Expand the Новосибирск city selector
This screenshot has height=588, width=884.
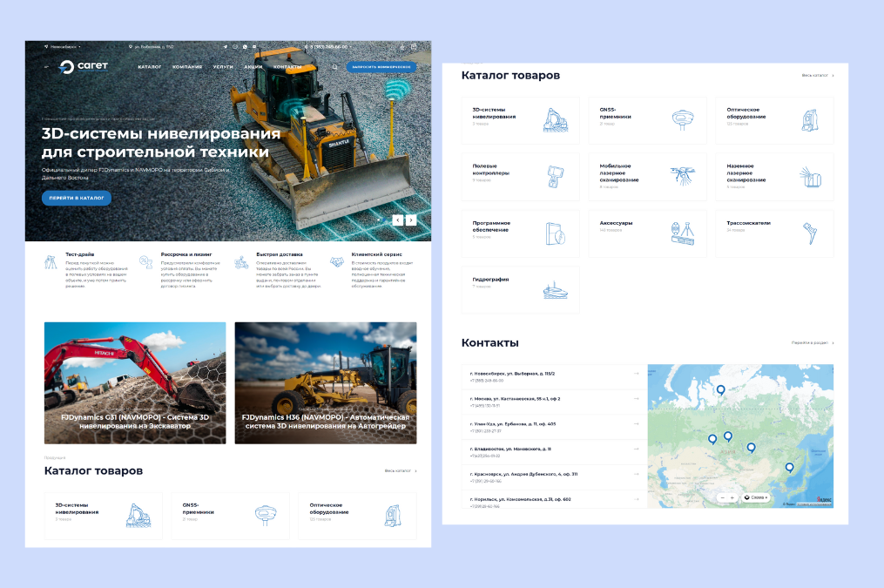coord(63,47)
